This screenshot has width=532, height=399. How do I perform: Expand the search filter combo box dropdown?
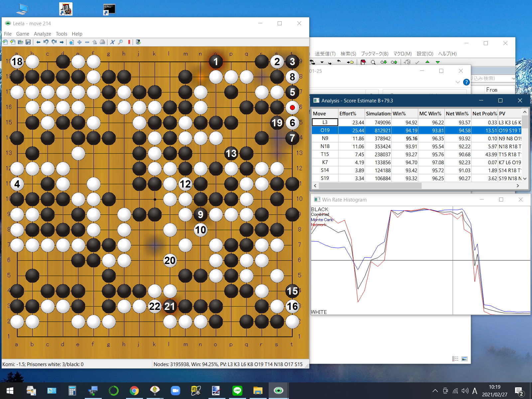pyautogui.click(x=513, y=78)
